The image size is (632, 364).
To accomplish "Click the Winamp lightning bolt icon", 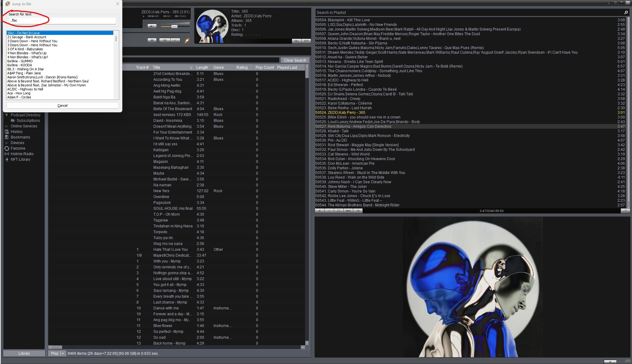I will (187, 40).
